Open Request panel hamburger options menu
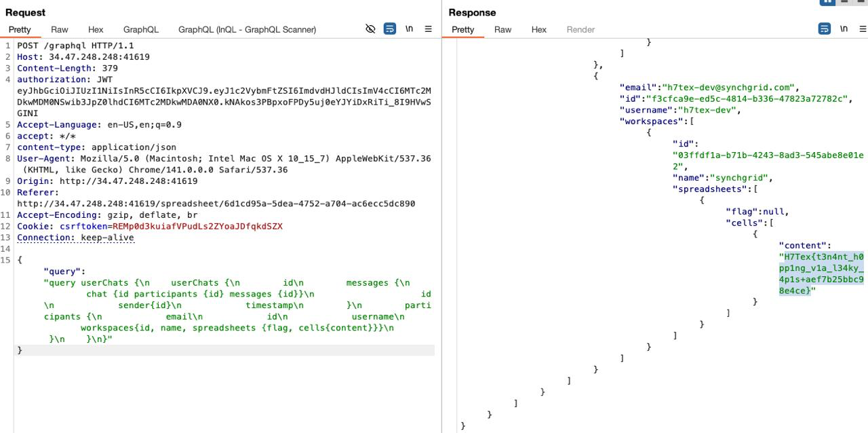The width and height of the screenshot is (868, 433). [429, 29]
